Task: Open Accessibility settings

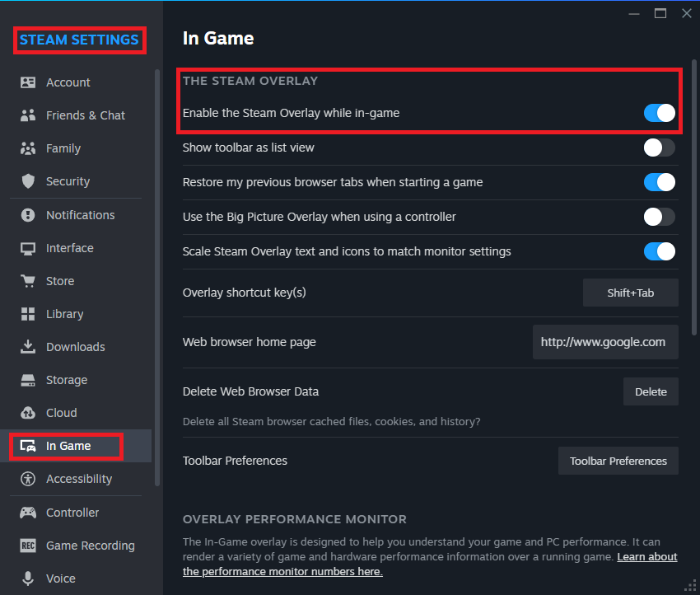Action: [x=76, y=479]
